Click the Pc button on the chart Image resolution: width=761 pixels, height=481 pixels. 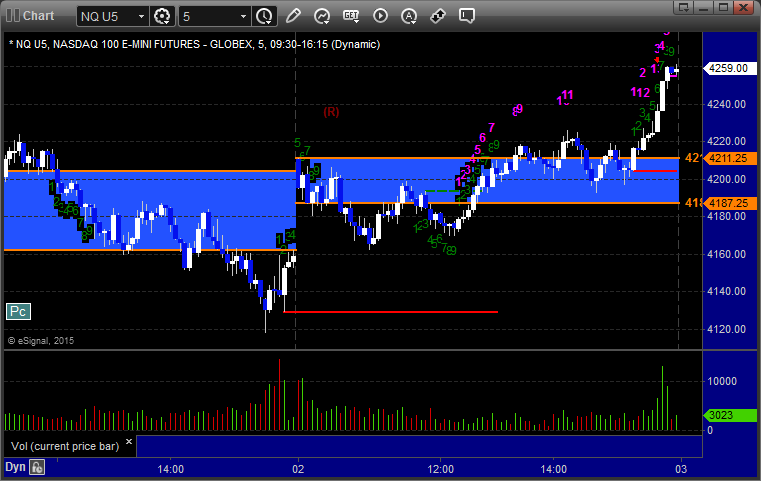(18, 312)
